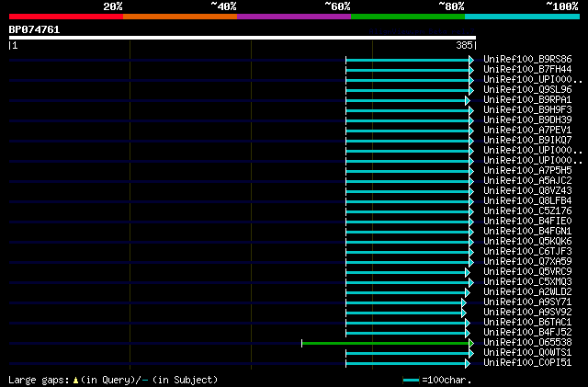The image size is (588, 387).
Task: Click the cyan alignment bar for B9RS86
Action: pyautogui.click(x=408, y=60)
